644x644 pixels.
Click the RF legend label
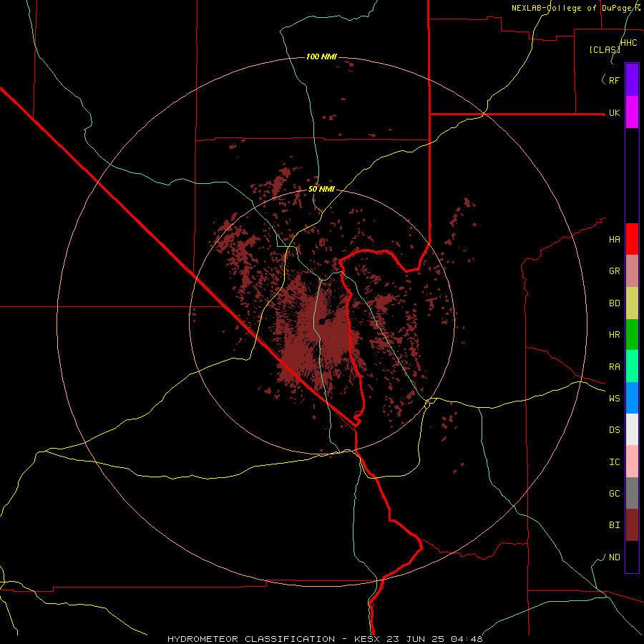pos(614,80)
